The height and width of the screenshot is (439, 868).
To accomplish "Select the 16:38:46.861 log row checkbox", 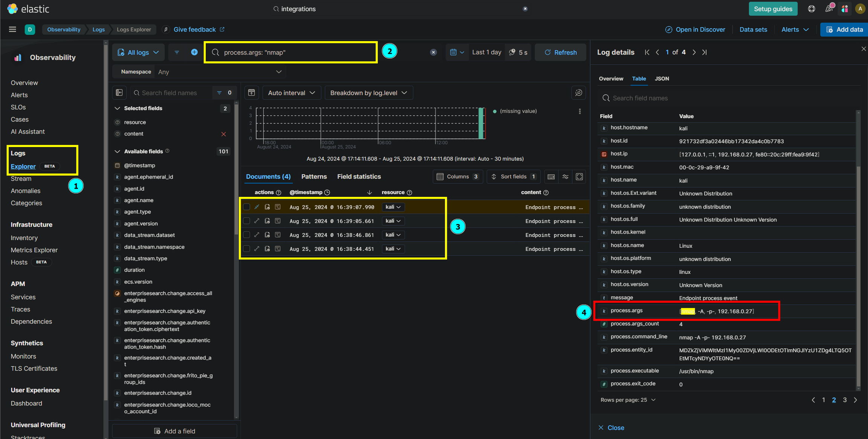I will point(246,235).
